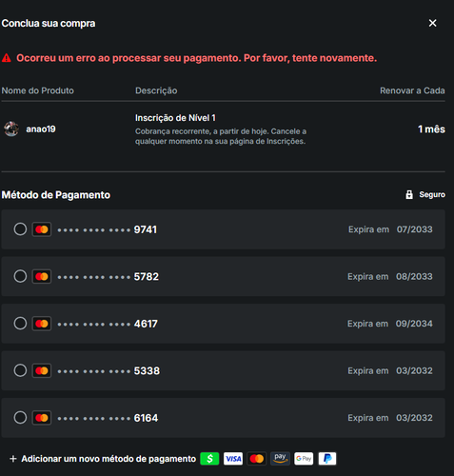
Task: Click the red warning triangle icon
Action: point(7,58)
